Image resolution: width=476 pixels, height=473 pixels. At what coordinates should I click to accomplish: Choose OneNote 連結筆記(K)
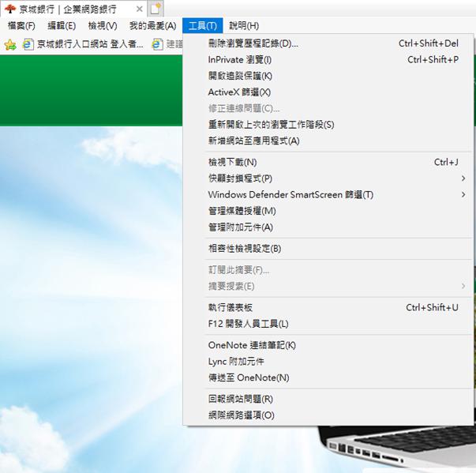click(x=328, y=345)
